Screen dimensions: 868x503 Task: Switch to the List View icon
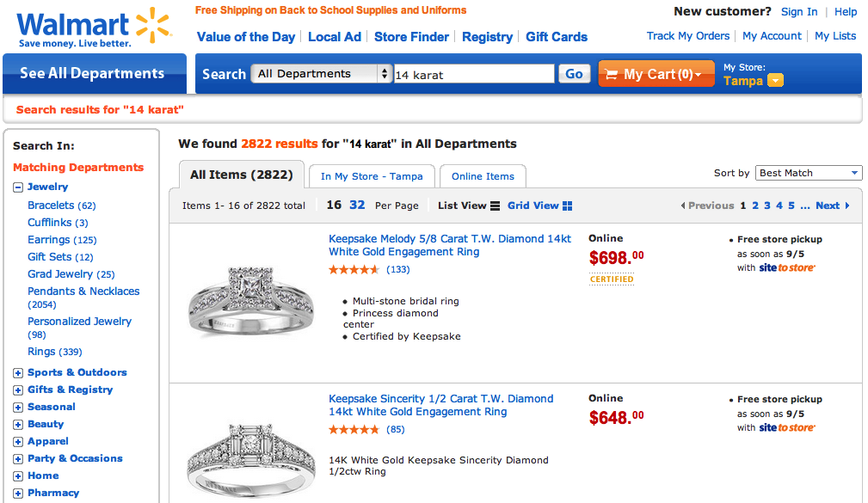(495, 205)
